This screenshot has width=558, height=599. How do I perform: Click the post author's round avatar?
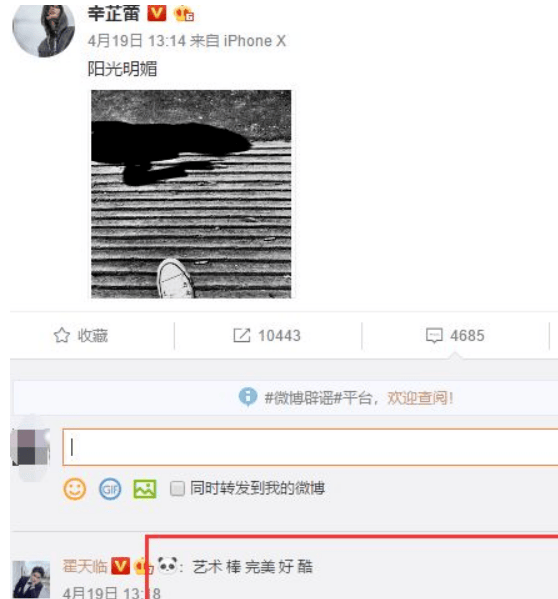click(43, 29)
